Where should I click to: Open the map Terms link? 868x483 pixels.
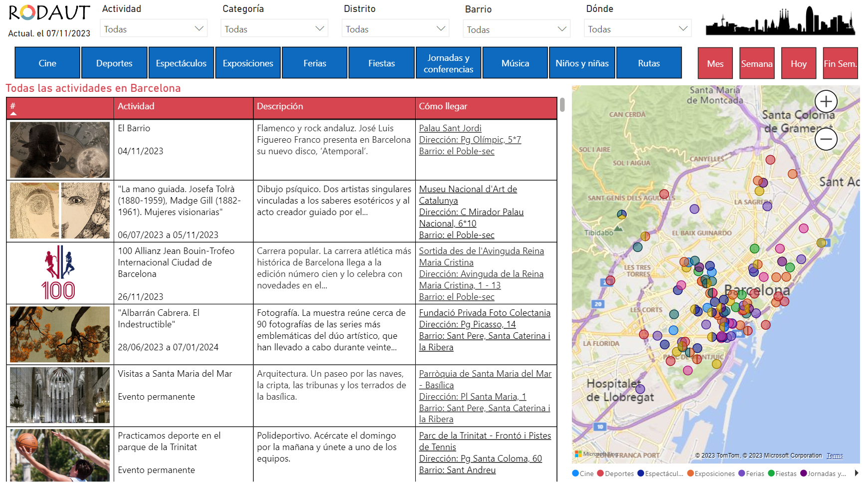pyautogui.click(x=835, y=456)
